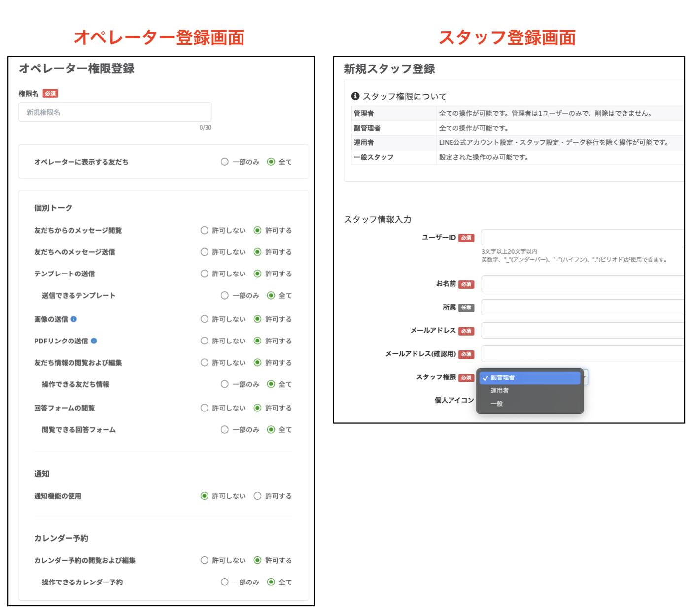Set テンプレートの送信 to 許可しない
The width and height of the screenshot is (694, 616).
pos(204,274)
